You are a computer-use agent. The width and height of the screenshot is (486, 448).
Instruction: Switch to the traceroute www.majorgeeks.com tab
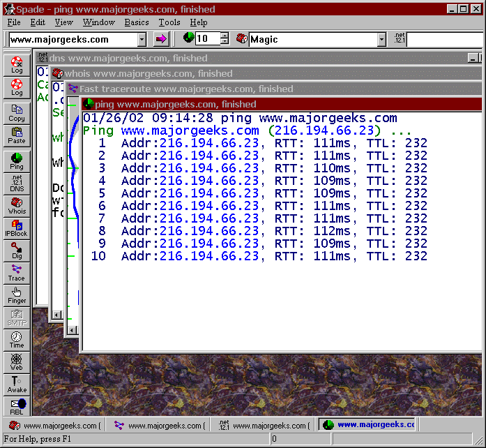click(159, 426)
